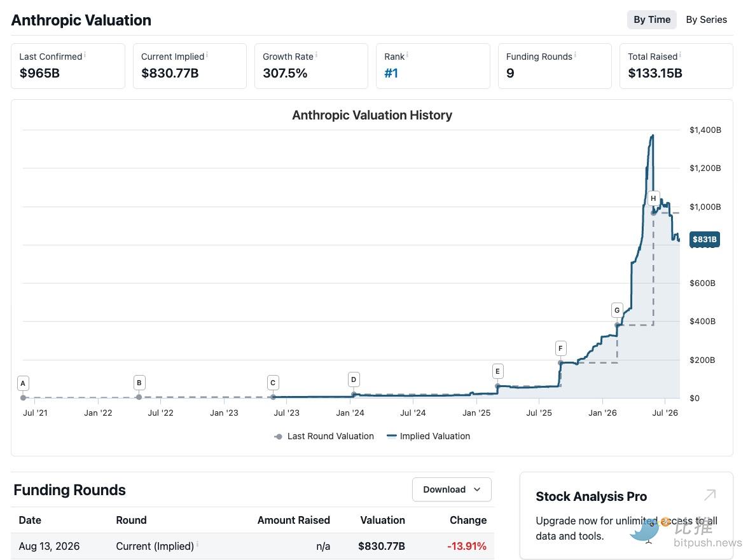Click the Growth Rate 307.5% value
Image resolution: width=755 pixels, height=560 pixels.
tap(285, 73)
